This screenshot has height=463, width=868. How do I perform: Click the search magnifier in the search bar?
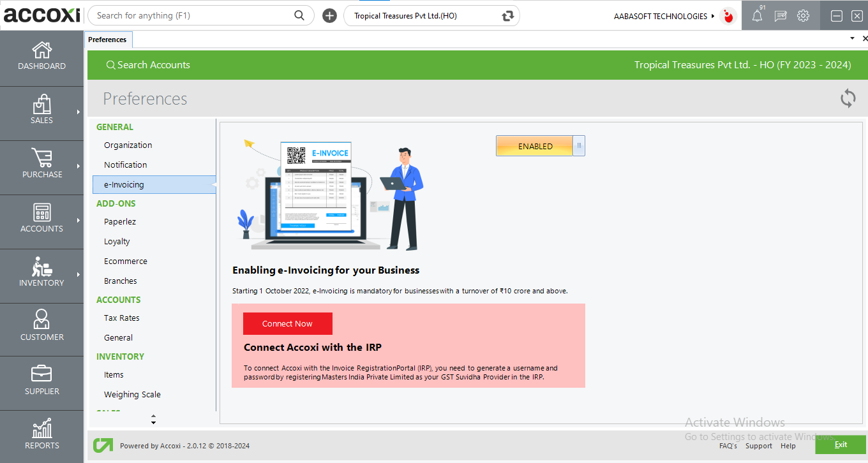pos(299,15)
